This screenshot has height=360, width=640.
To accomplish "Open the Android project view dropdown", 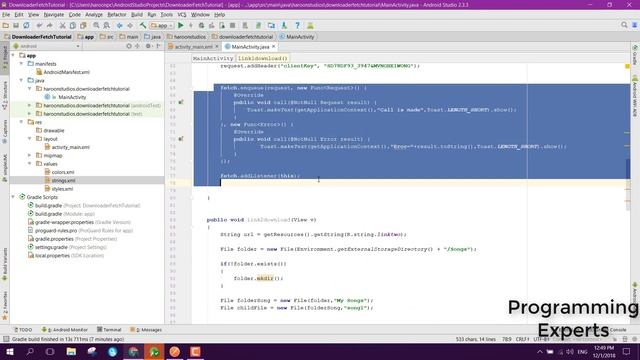I will (47, 46).
